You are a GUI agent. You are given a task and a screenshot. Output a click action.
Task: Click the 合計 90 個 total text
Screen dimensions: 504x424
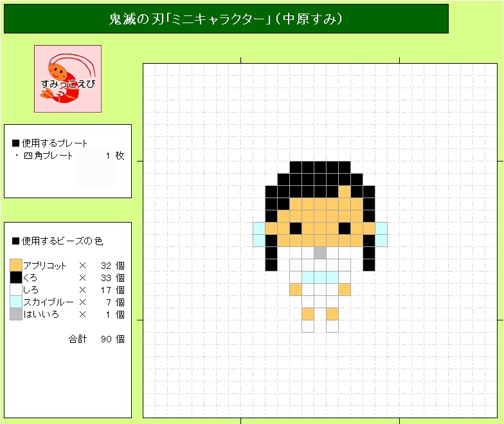point(96,338)
